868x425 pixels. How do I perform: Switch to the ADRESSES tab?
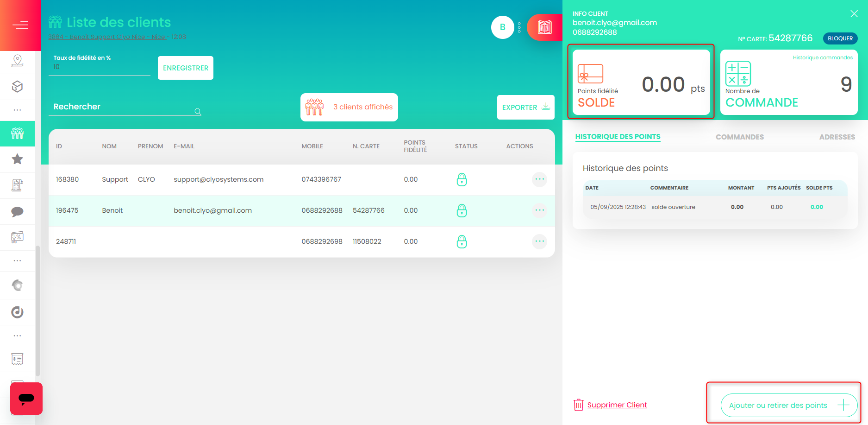click(837, 137)
